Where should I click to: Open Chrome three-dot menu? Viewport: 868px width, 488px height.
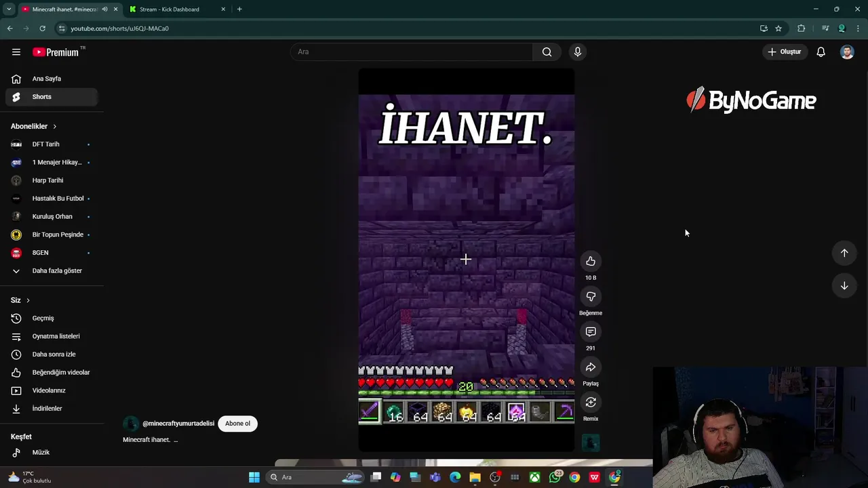858,28
